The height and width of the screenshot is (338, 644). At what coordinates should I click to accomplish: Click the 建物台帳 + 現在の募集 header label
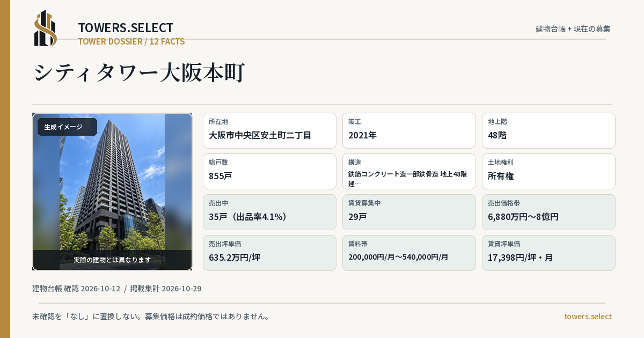click(x=573, y=29)
